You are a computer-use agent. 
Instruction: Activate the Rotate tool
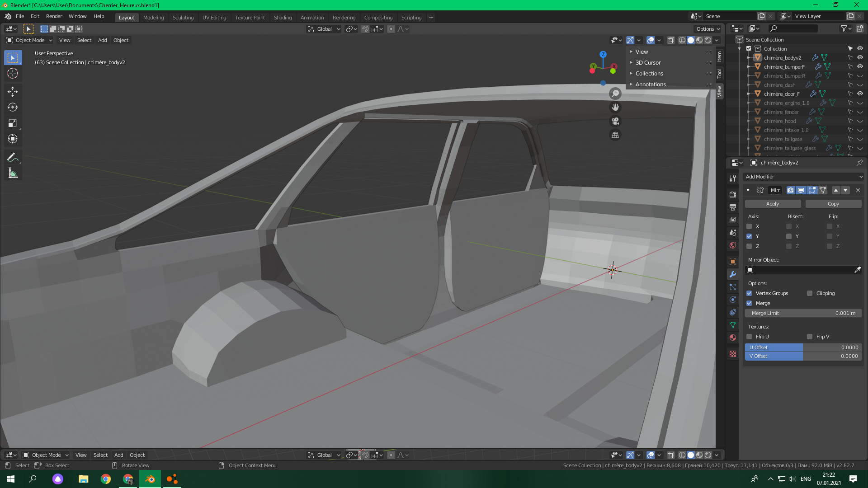point(13,107)
